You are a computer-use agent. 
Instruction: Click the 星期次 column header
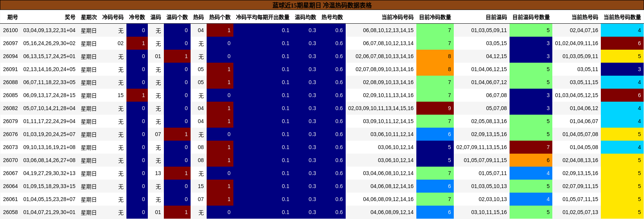tap(89, 17)
